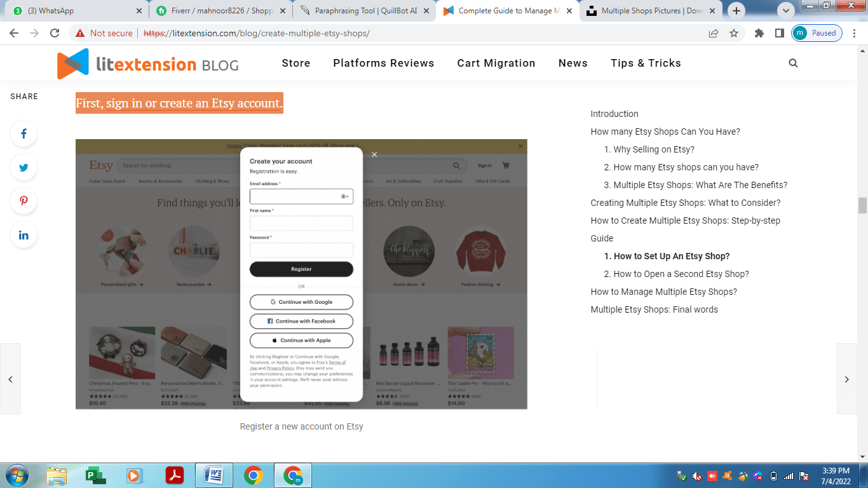This screenshot has width=868, height=488.
Task: Jump to Why Selling on Etsy?
Action: (x=649, y=149)
